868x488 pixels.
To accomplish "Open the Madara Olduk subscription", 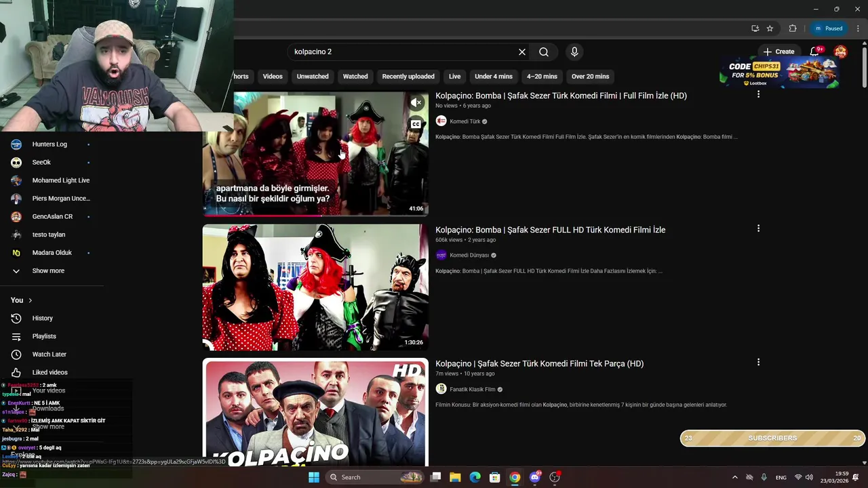I will pyautogui.click(x=52, y=253).
